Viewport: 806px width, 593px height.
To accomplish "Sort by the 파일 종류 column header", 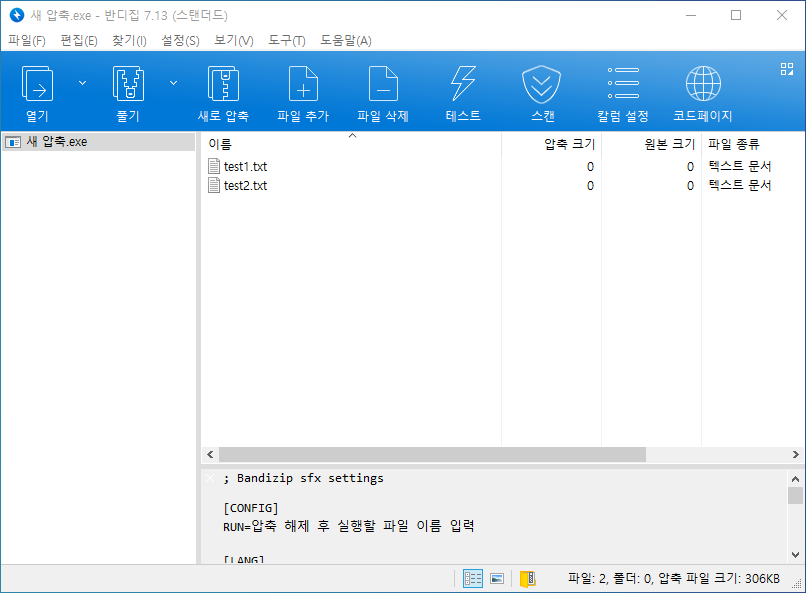I will 753,144.
